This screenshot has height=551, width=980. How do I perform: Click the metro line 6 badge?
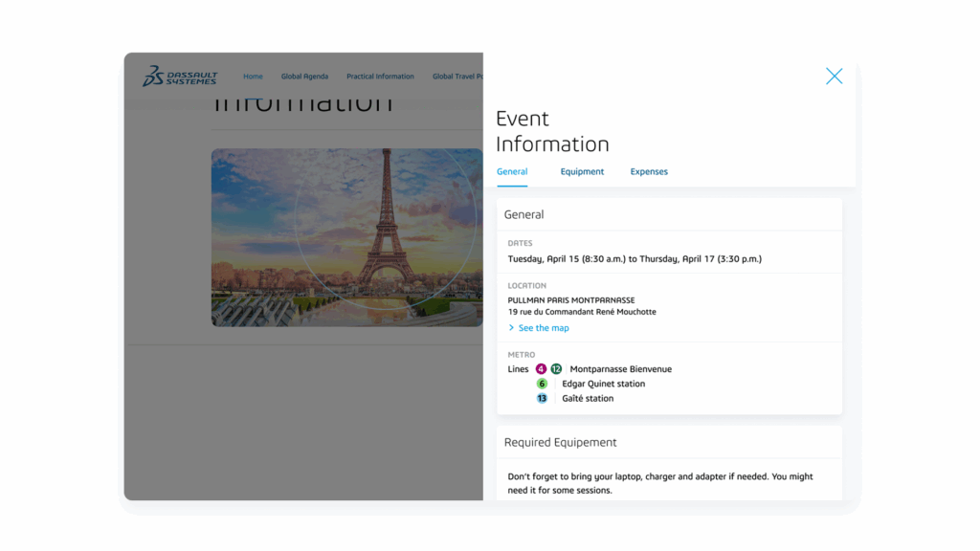coord(542,384)
